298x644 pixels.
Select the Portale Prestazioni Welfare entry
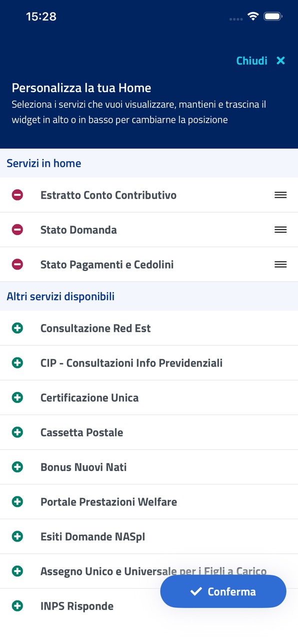pos(149,502)
